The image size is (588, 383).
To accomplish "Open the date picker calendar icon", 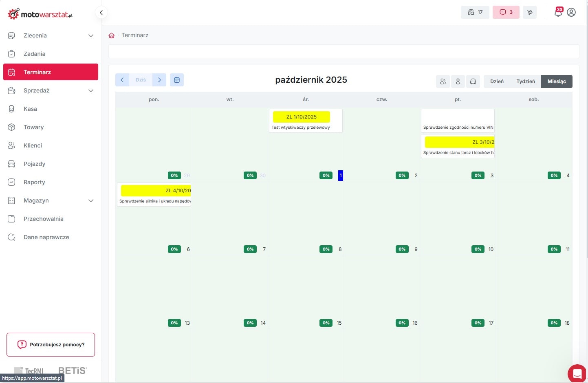I will point(177,80).
